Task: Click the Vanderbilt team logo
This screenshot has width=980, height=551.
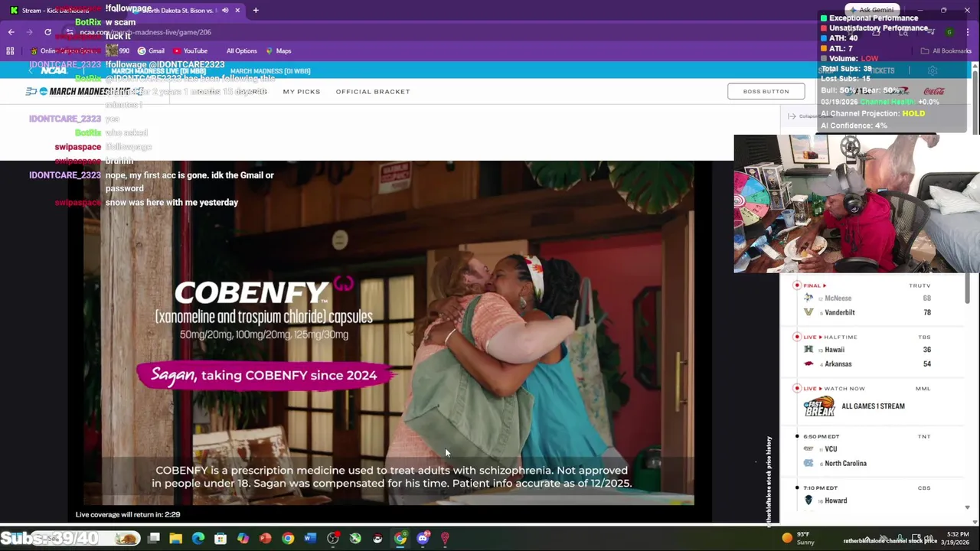Action: click(808, 312)
